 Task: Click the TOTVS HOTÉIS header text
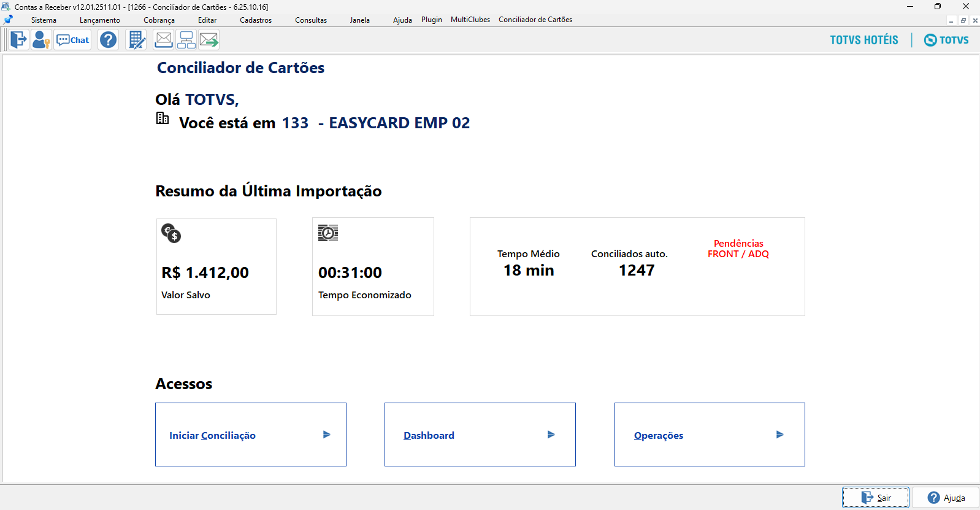pos(864,40)
